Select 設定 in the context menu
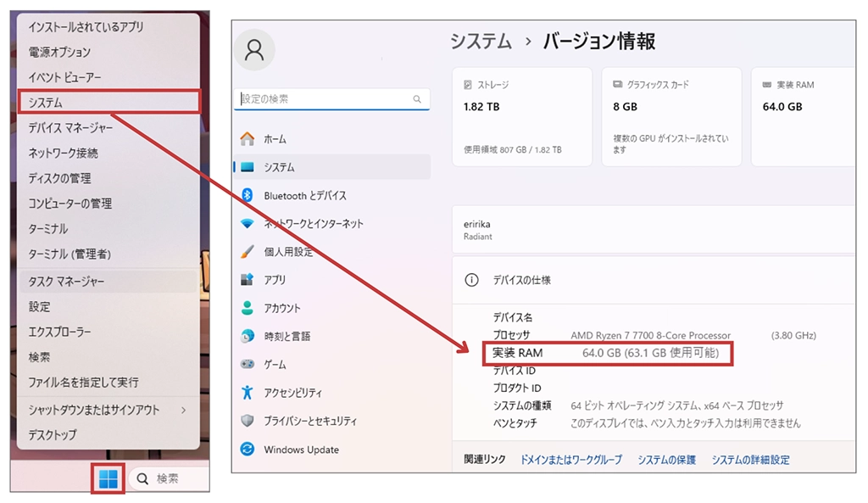The height and width of the screenshot is (503, 868). click(108, 306)
